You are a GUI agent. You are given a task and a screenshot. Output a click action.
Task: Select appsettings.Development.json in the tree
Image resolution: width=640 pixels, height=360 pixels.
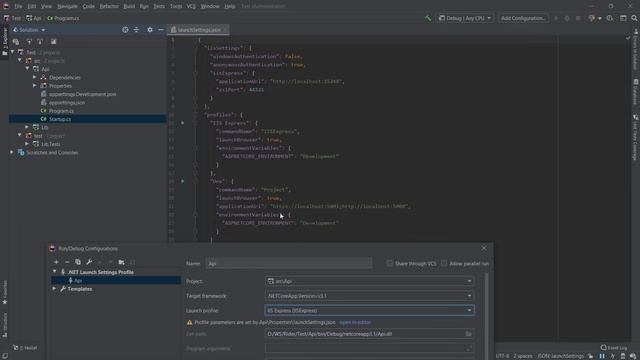coord(82,94)
